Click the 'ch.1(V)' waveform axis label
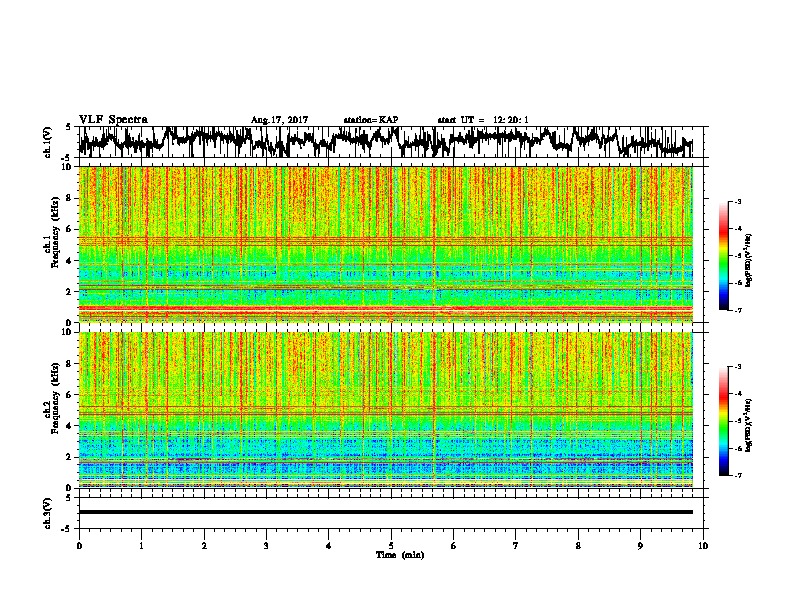 47,142
